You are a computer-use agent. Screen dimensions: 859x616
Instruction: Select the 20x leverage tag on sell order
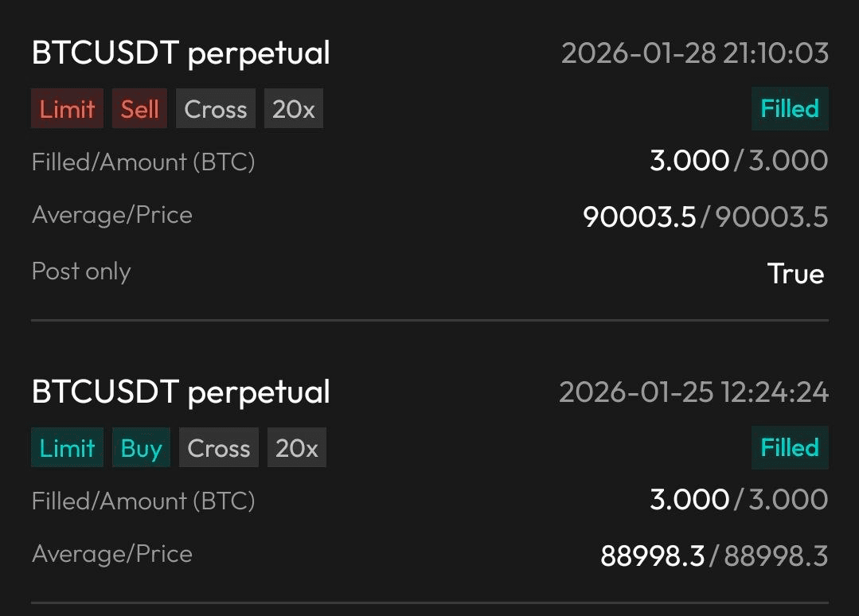pos(294,109)
